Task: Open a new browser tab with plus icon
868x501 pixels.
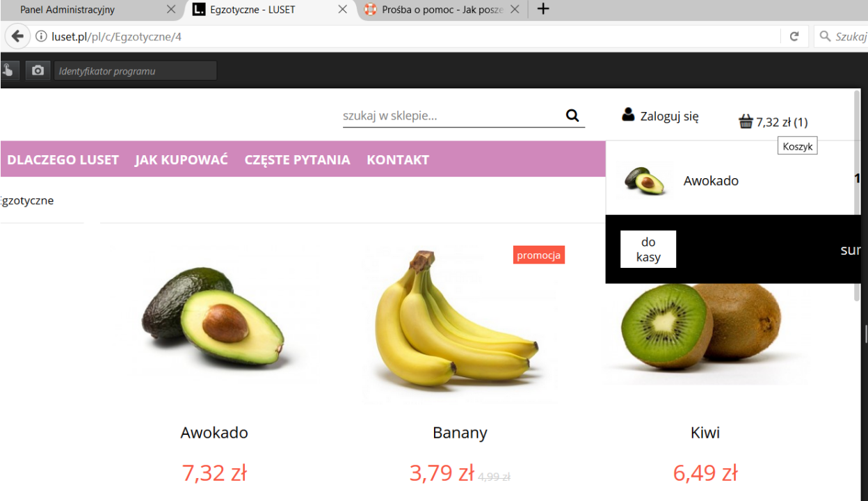Action: 544,9
